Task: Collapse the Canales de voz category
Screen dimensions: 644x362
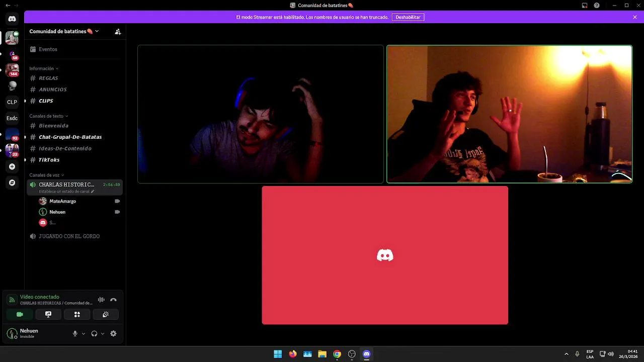Action: (x=47, y=175)
